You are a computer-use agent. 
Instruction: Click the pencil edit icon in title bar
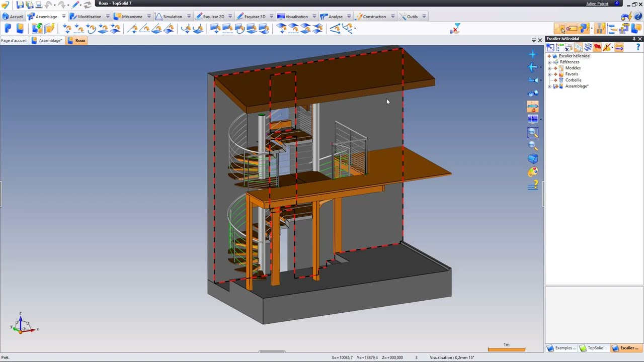75,5
